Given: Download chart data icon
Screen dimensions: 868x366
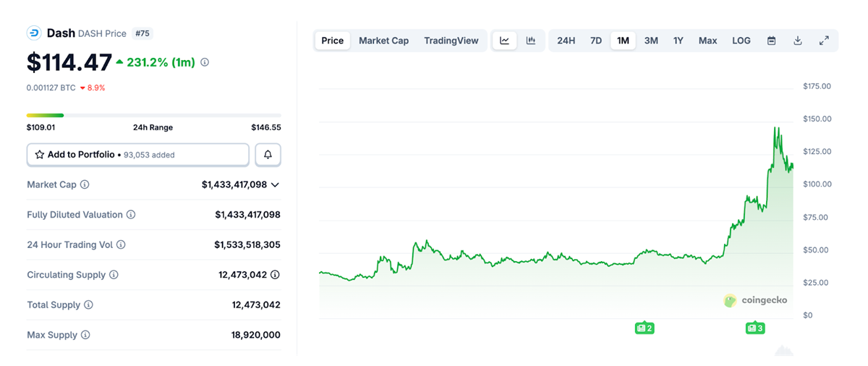Looking at the screenshot, I should (x=798, y=41).
